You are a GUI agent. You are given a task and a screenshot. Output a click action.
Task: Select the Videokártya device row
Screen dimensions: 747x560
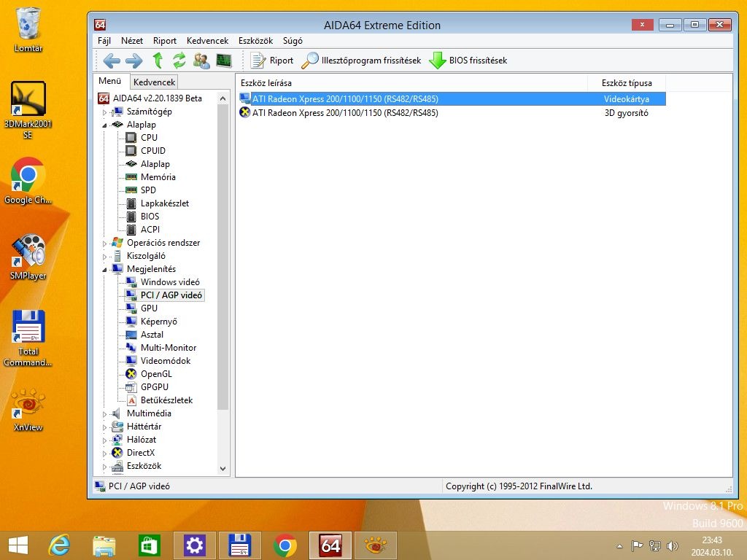452,99
